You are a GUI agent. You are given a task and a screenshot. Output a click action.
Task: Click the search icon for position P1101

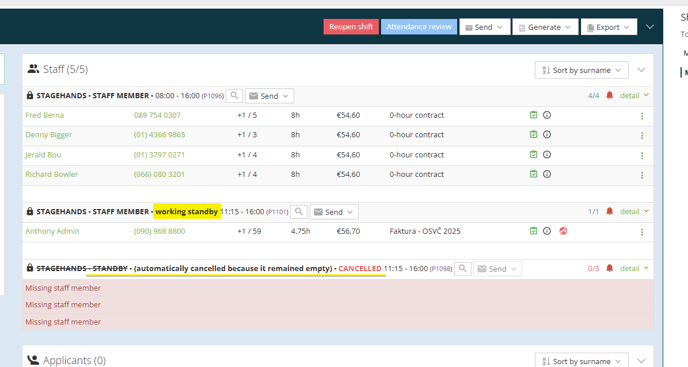click(x=299, y=212)
